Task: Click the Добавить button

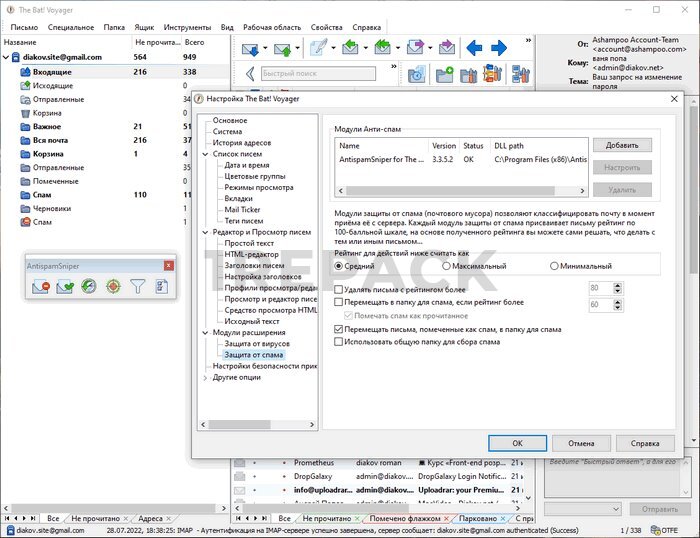Action: [622, 145]
